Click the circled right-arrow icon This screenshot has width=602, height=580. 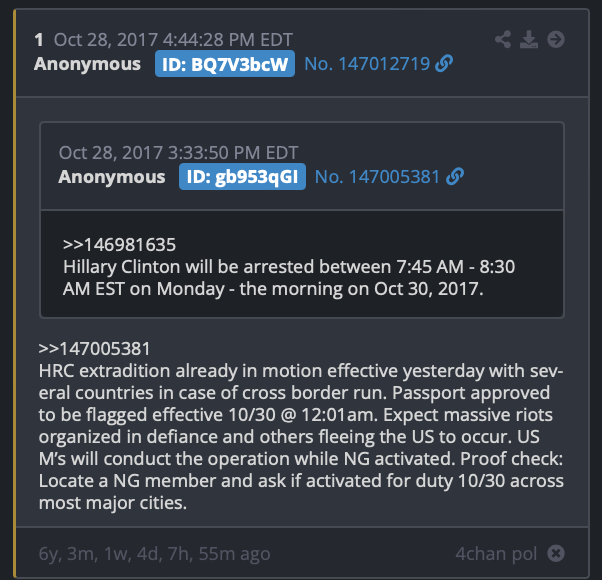(556, 39)
